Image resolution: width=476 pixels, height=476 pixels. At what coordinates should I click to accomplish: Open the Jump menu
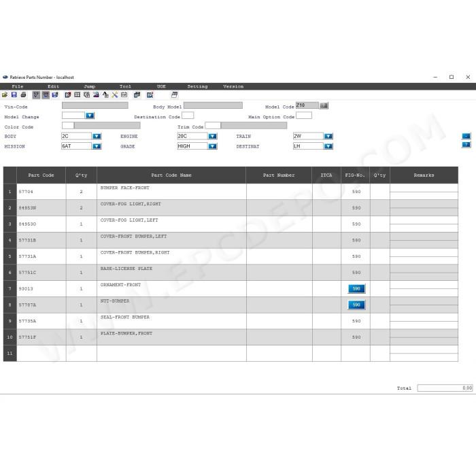coord(90,86)
